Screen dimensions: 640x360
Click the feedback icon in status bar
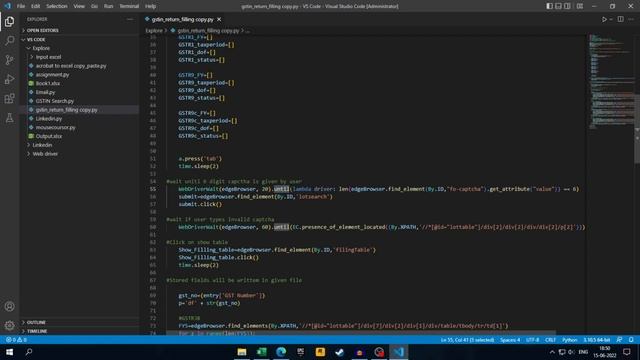pos(619,340)
